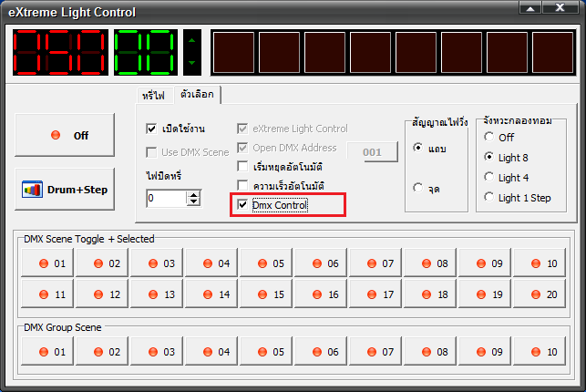
Task: Activate DMX Group Scene 10
Action: coord(540,351)
